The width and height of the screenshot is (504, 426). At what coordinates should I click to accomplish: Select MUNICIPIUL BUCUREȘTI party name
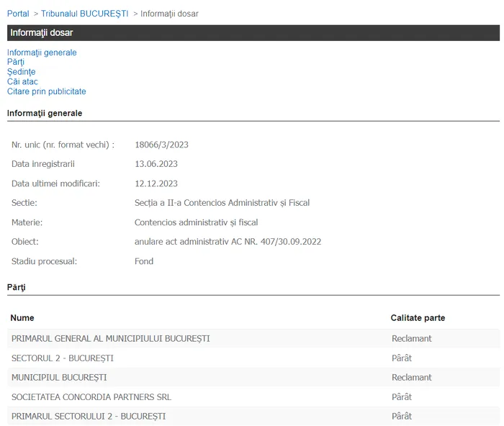tap(59, 378)
